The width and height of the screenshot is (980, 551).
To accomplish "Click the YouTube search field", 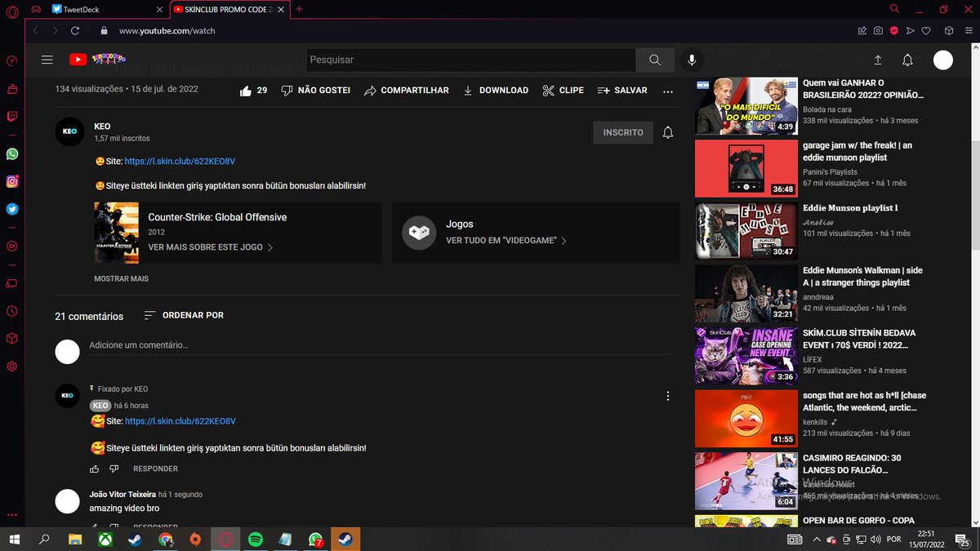I will (x=471, y=60).
